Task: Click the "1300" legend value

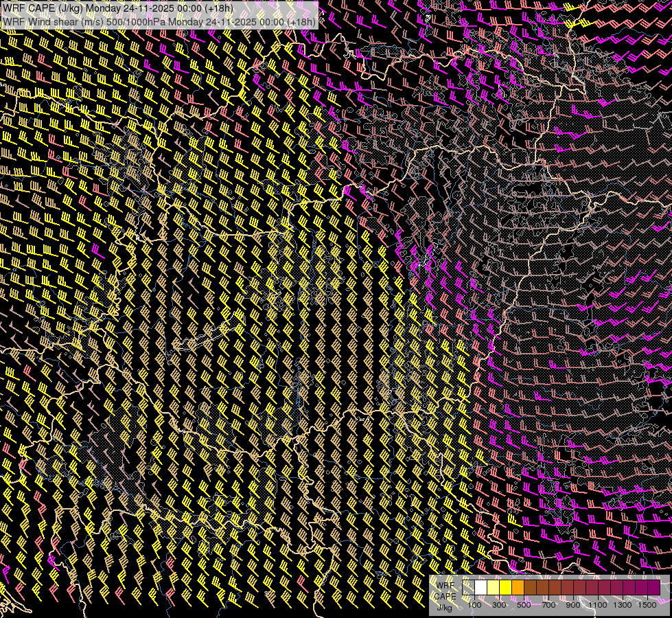Action: (623, 605)
